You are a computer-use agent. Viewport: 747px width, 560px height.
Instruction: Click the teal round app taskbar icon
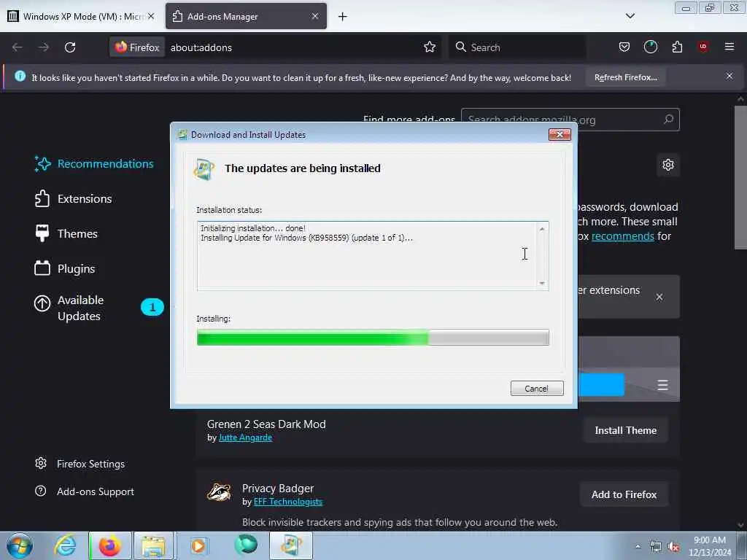246,545
